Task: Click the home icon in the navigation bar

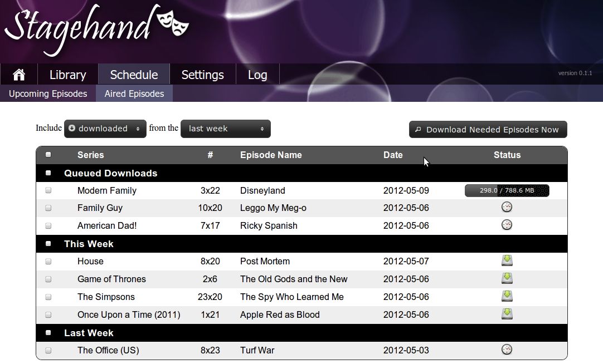Action: (x=18, y=73)
